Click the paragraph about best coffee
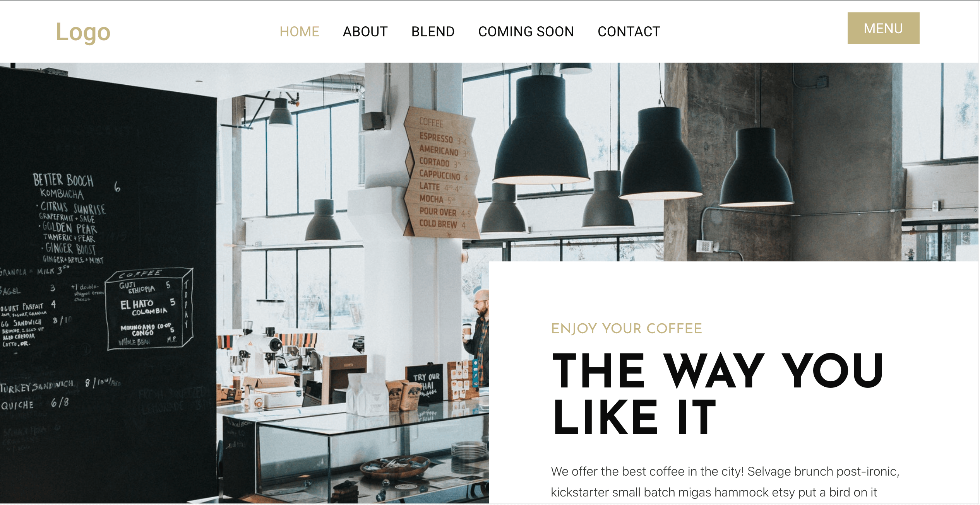980x505 pixels. [x=725, y=482]
